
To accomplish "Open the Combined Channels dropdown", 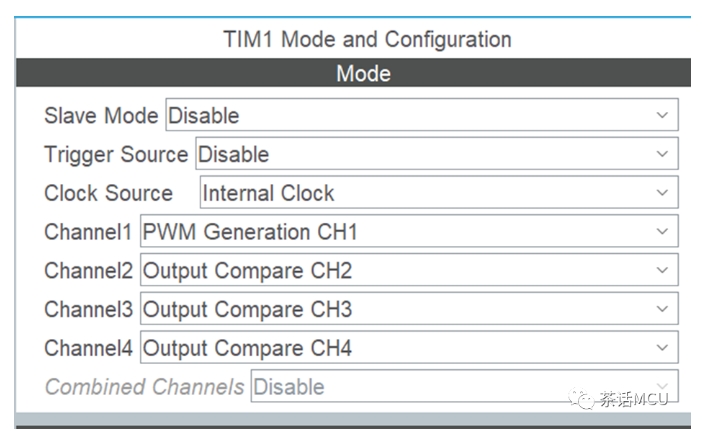I will click(463, 387).
